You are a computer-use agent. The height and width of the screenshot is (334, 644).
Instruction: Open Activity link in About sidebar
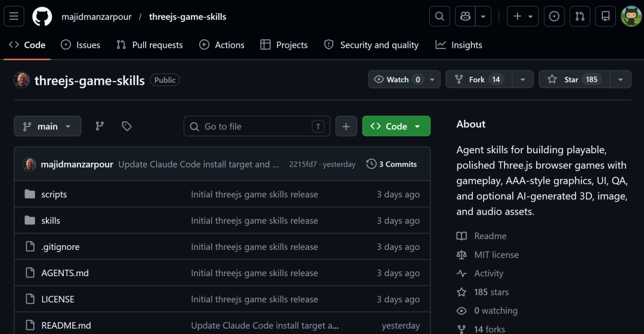click(x=479, y=273)
